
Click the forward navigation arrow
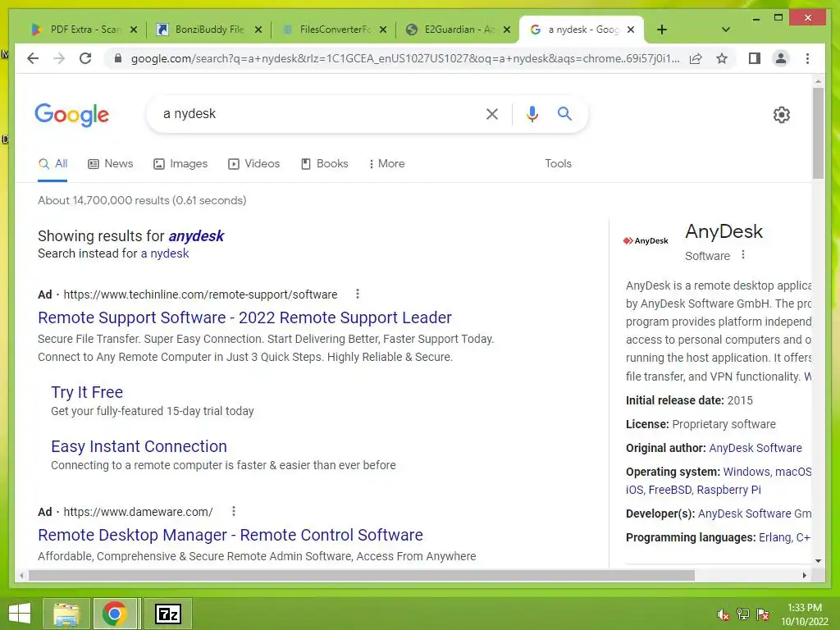[59, 58]
